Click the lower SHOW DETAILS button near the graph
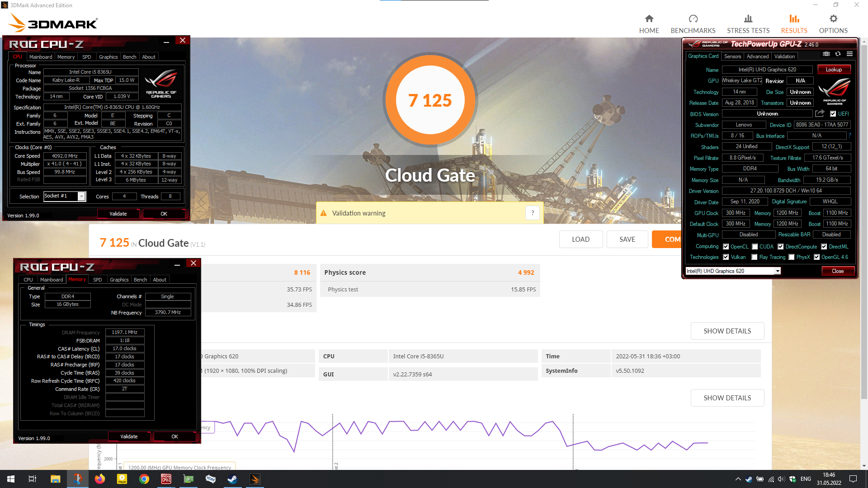Image resolution: width=868 pixels, height=488 pixels. tap(727, 398)
